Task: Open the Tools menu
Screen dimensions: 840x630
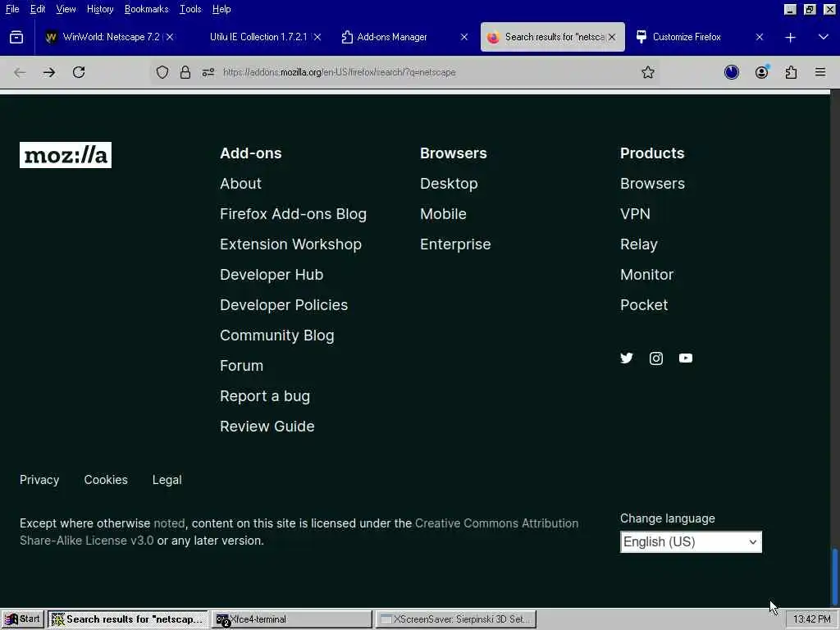Action: click(190, 9)
